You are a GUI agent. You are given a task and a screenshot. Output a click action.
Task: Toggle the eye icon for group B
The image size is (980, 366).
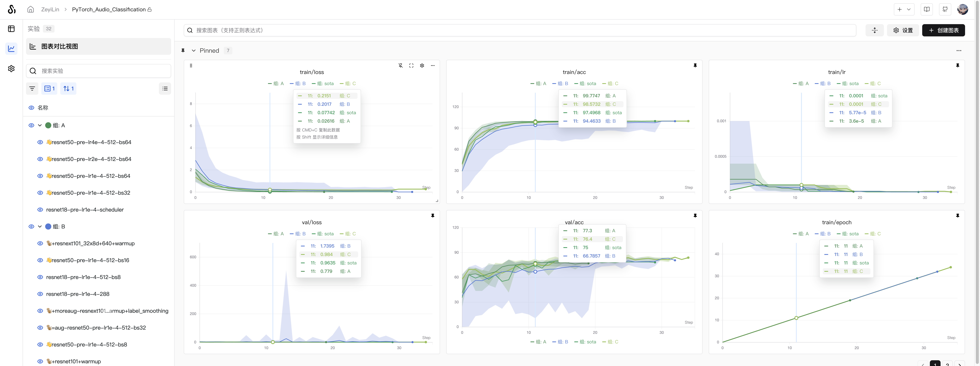32,227
